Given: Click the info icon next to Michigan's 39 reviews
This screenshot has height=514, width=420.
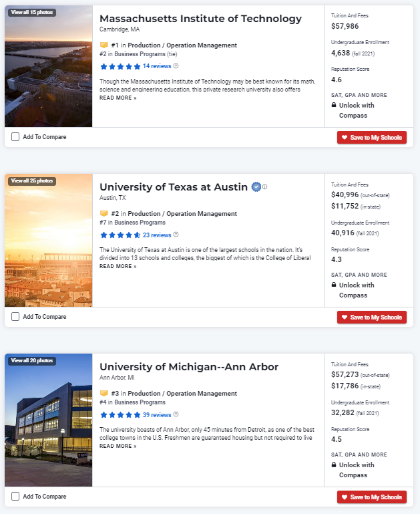Looking at the screenshot, I should pos(176,415).
